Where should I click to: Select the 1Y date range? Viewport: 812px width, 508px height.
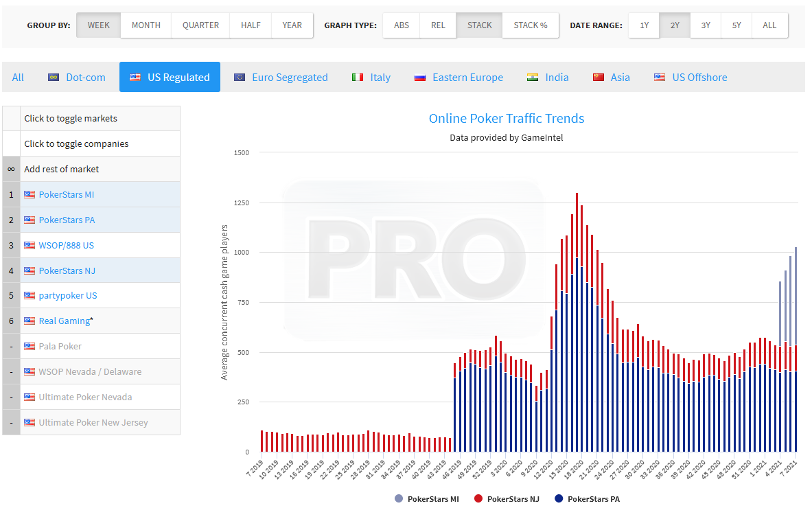(645, 25)
